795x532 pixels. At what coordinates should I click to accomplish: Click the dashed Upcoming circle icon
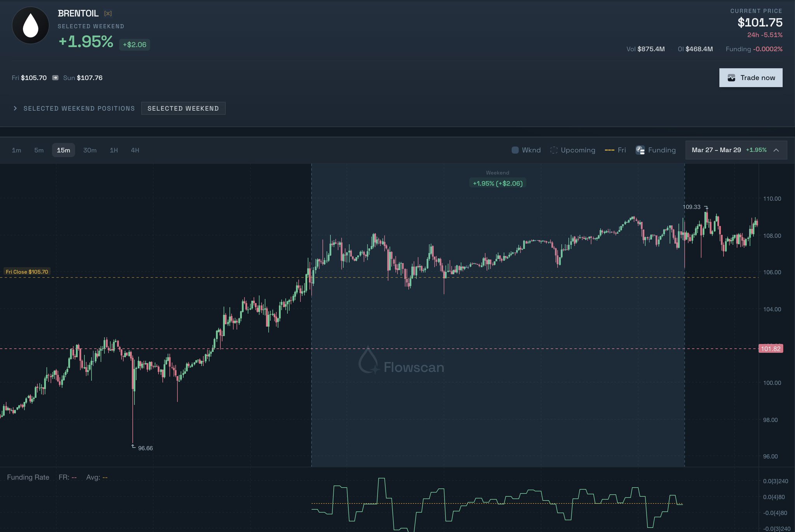(x=554, y=150)
